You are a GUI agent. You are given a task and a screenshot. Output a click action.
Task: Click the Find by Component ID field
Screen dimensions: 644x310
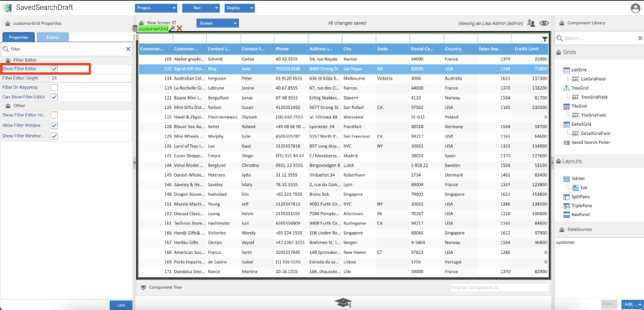[499, 287]
